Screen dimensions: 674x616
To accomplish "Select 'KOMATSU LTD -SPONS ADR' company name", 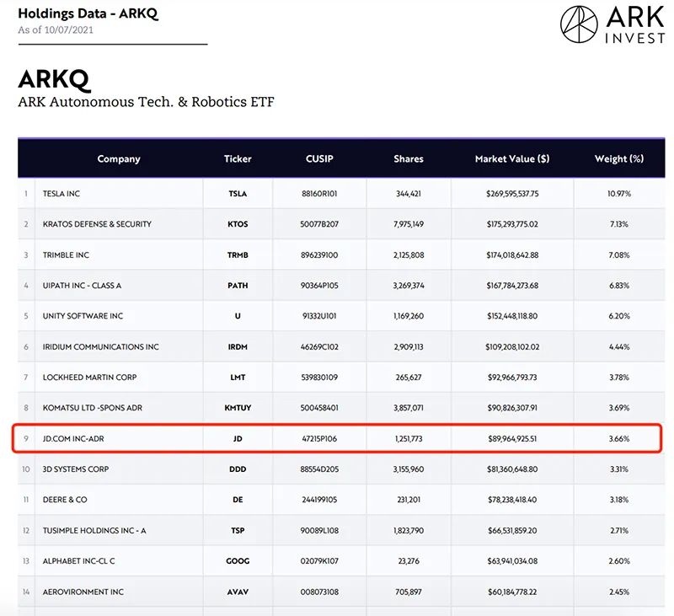I will (x=93, y=408).
